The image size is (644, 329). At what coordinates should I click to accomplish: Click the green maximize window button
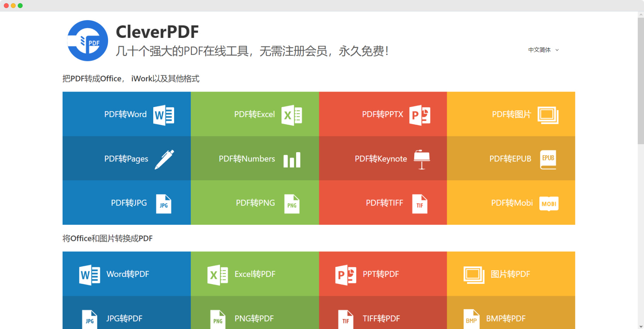pos(20,5)
